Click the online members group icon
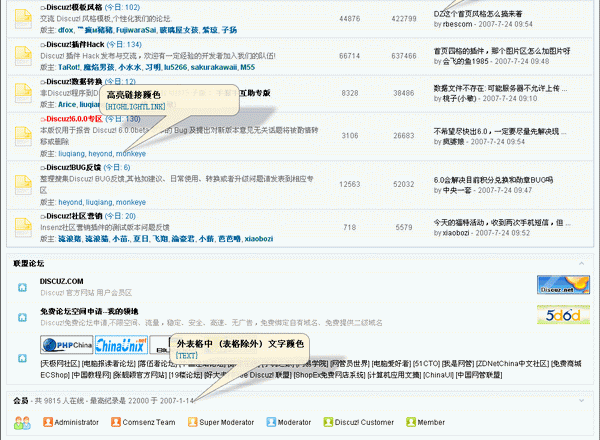 (x=22, y=423)
